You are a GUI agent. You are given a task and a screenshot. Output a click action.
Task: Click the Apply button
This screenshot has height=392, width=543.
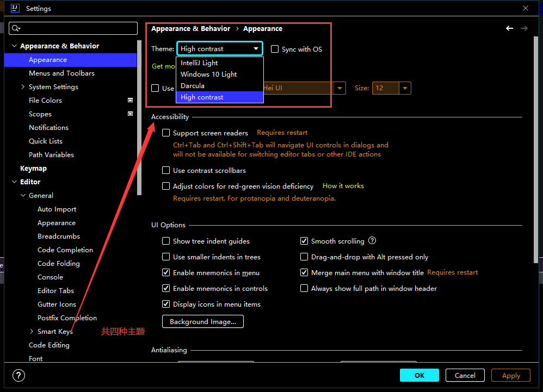pyautogui.click(x=511, y=375)
